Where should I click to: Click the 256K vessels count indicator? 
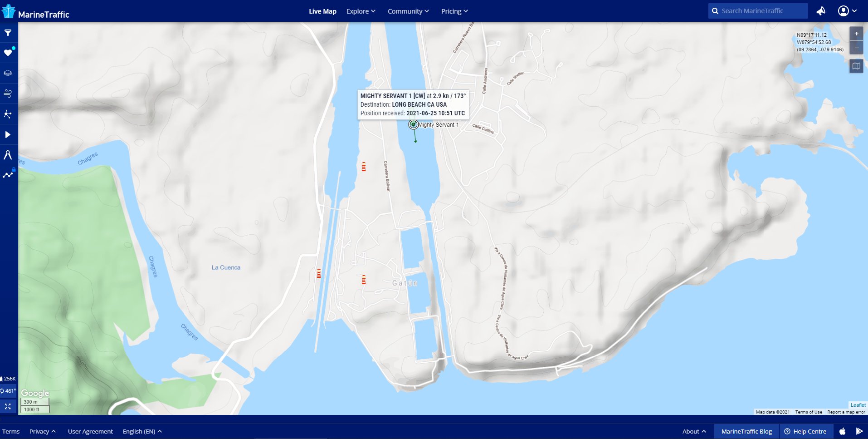tap(8, 379)
